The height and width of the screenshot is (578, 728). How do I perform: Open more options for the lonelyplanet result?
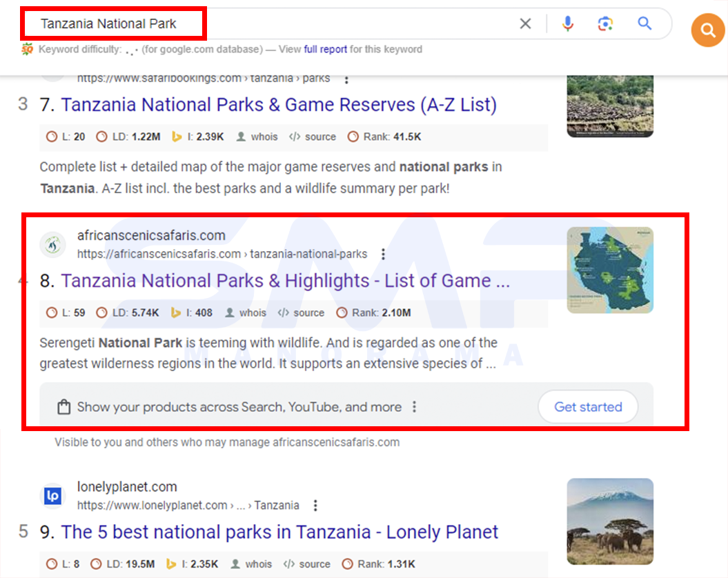point(315,505)
